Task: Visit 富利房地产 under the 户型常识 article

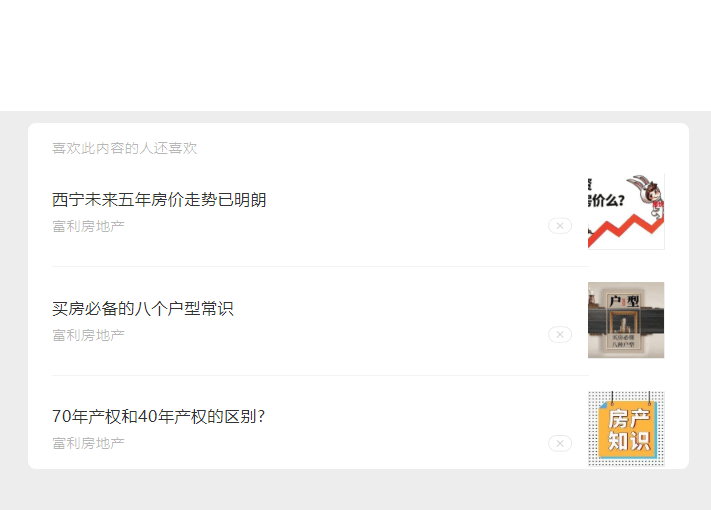Action: pyautogui.click(x=88, y=335)
